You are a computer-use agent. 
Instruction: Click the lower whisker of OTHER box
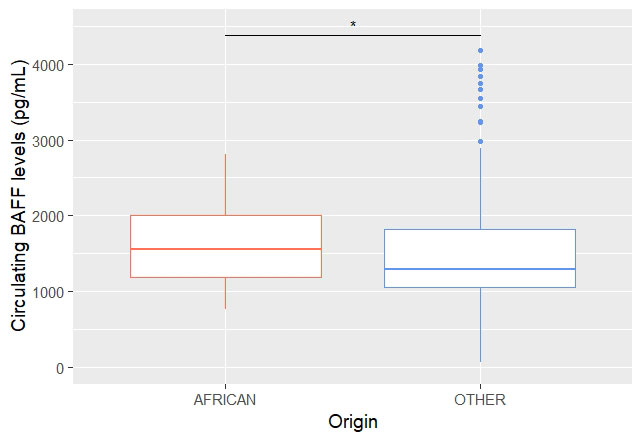[481, 325]
